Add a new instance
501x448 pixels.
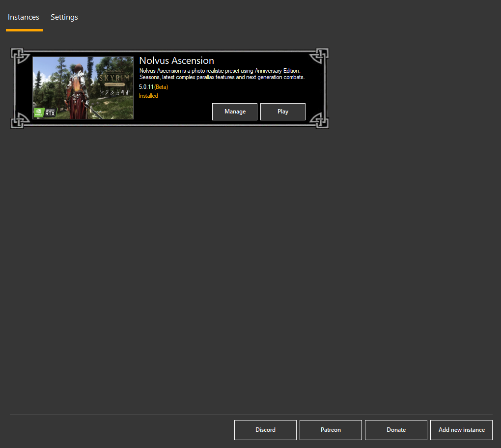[x=461, y=430]
